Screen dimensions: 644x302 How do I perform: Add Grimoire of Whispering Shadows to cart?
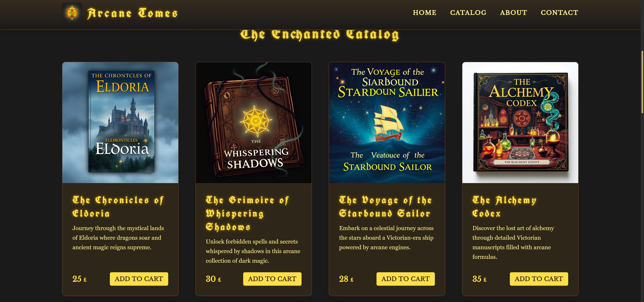click(272, 279)
